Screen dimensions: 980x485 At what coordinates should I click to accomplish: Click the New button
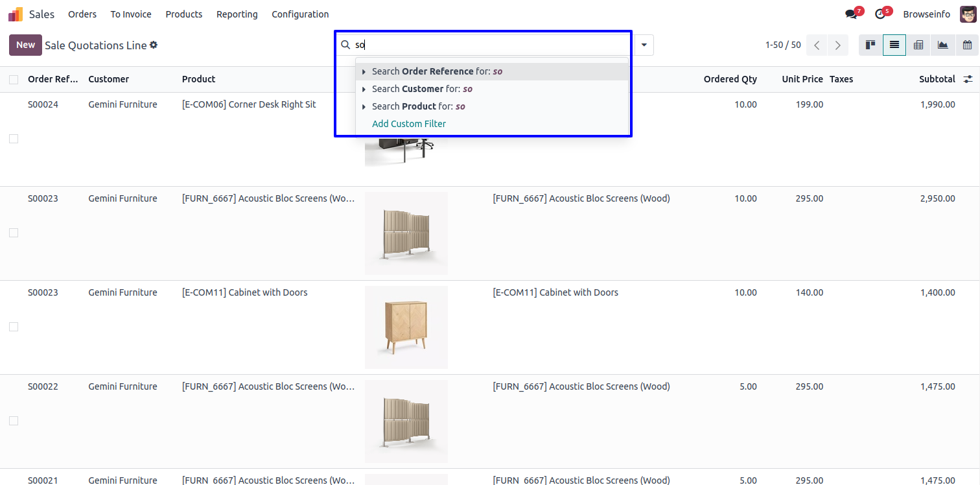(x=25, y=45)
